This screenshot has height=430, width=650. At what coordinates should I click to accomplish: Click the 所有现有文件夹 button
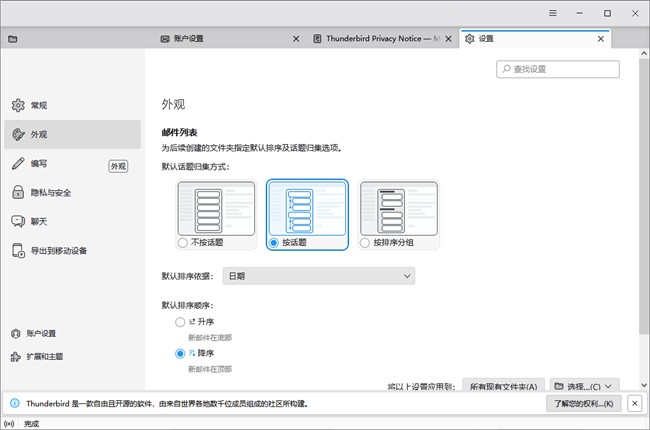[503, 386]
